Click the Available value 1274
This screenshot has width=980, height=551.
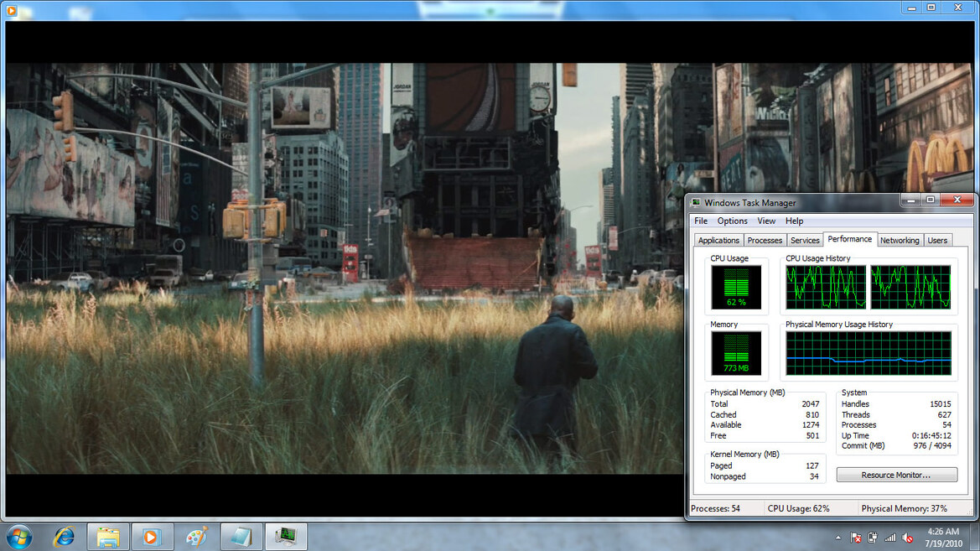[811, 425]
